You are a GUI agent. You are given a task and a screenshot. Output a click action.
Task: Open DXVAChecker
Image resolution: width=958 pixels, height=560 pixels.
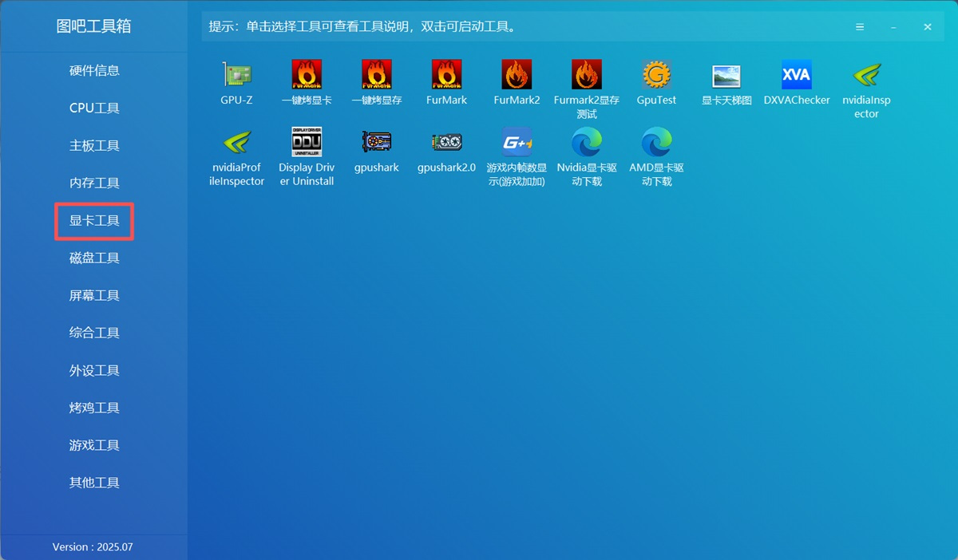coord(796,80)
